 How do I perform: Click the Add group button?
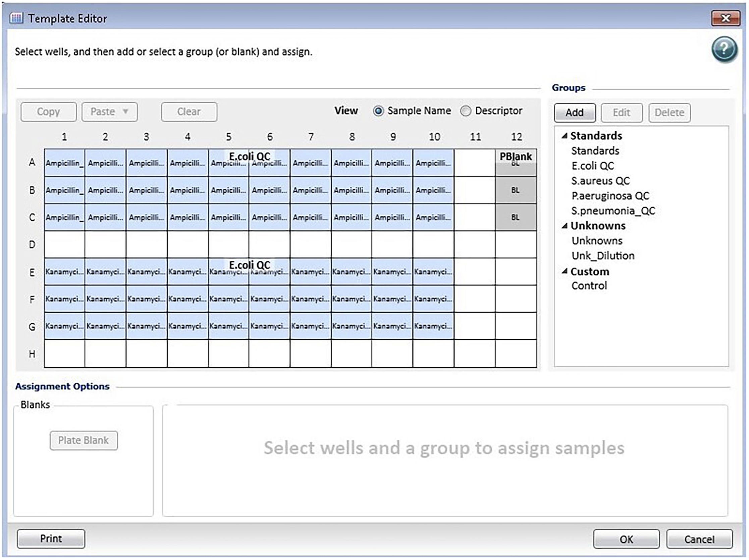574,113
